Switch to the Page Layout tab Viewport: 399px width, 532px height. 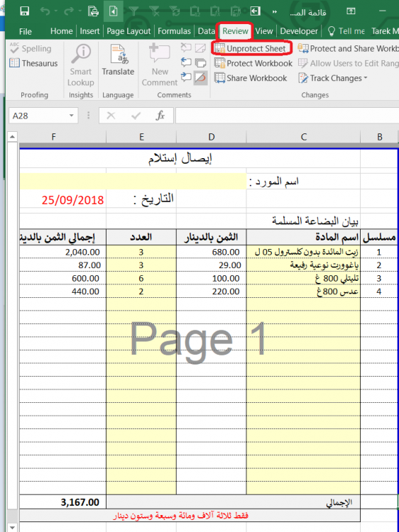point(129,31)
